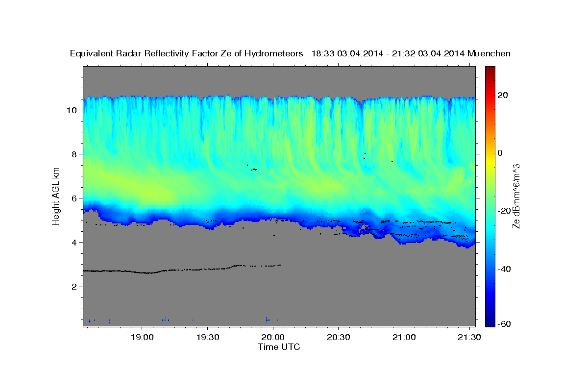Click the colorbar value 20
The height and width of the screenshot is (392, 588).
click(504, 95)
